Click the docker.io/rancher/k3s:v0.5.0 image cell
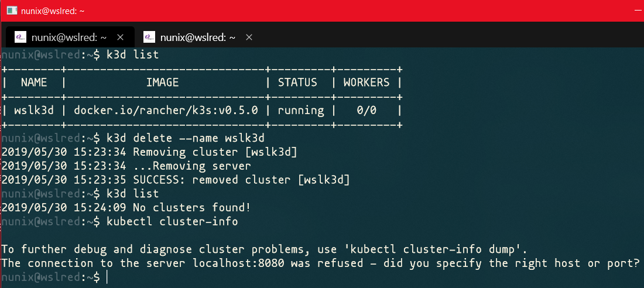Screen dimensions: 644x288 pos(166,110)
